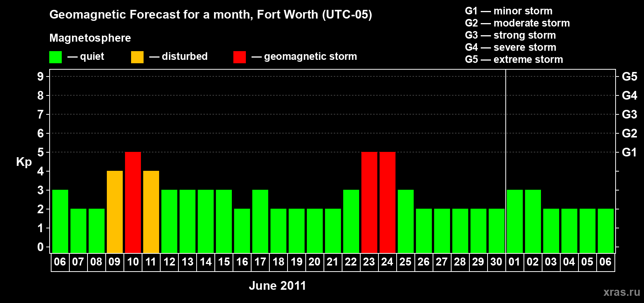This screenshot has height=303, width=644.
Task: Click the date cell '05'
Action: pyautogui.click(x=587, y=262)
